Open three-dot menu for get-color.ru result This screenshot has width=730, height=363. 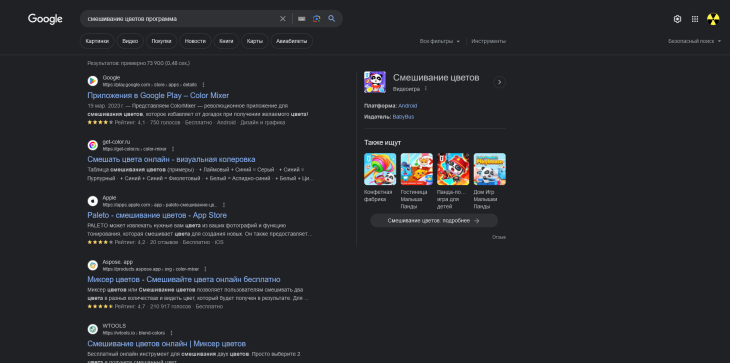[173, 149]
